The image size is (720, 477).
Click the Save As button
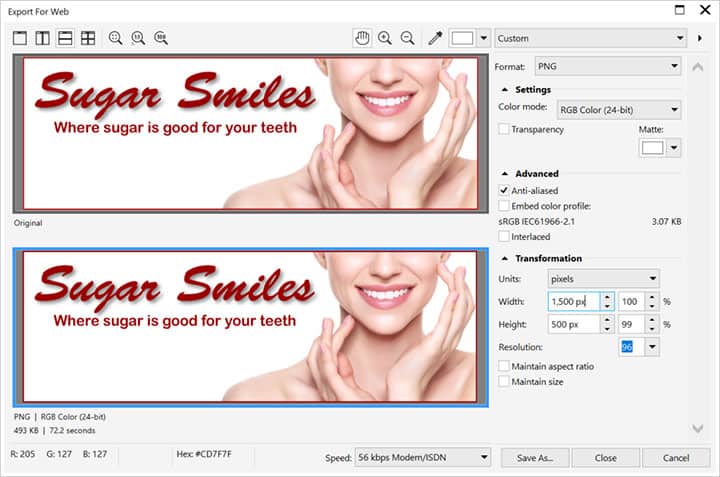[x=535, y=458]
